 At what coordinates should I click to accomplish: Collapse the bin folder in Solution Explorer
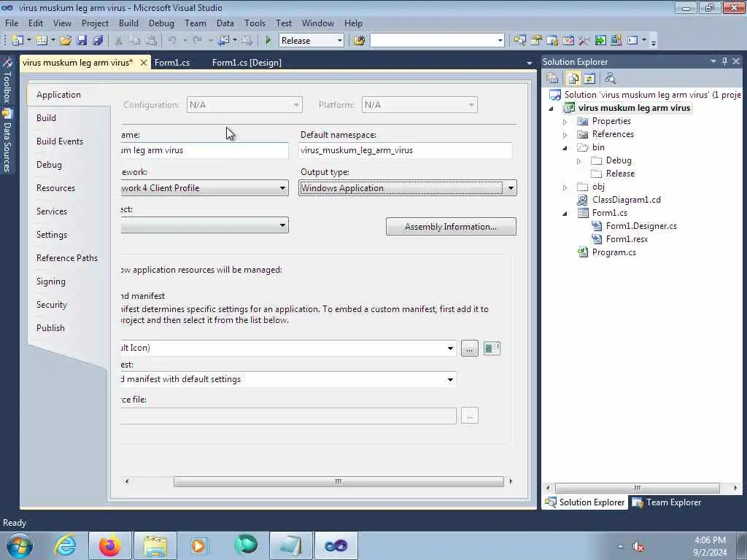pyautogui.click(x=565, y=147)
